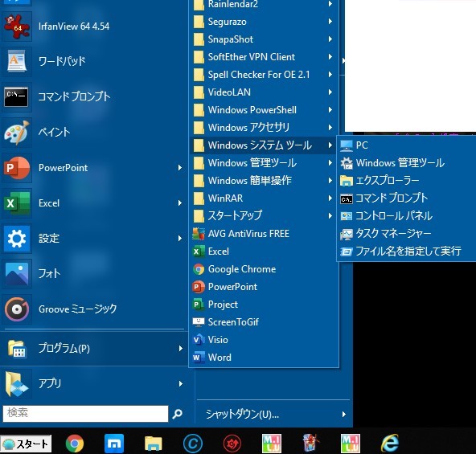Open the フォト app icon

16,273
